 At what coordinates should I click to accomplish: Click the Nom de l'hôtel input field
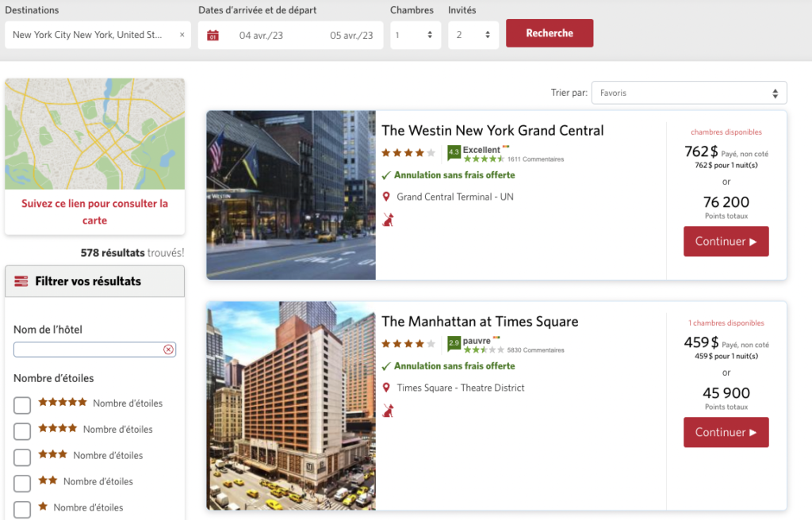pyautogui.click(x=87, y=350)
